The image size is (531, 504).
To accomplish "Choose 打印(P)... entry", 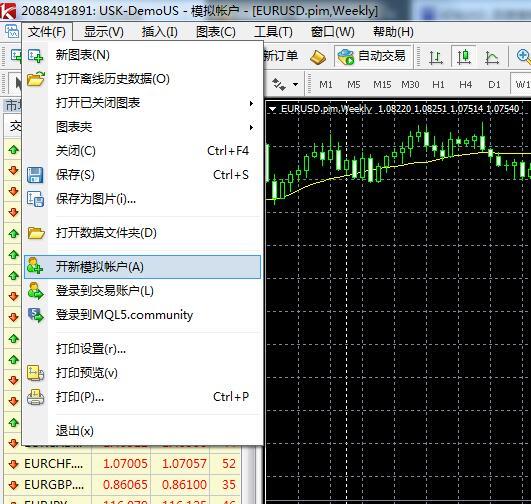I will (142, 397).
